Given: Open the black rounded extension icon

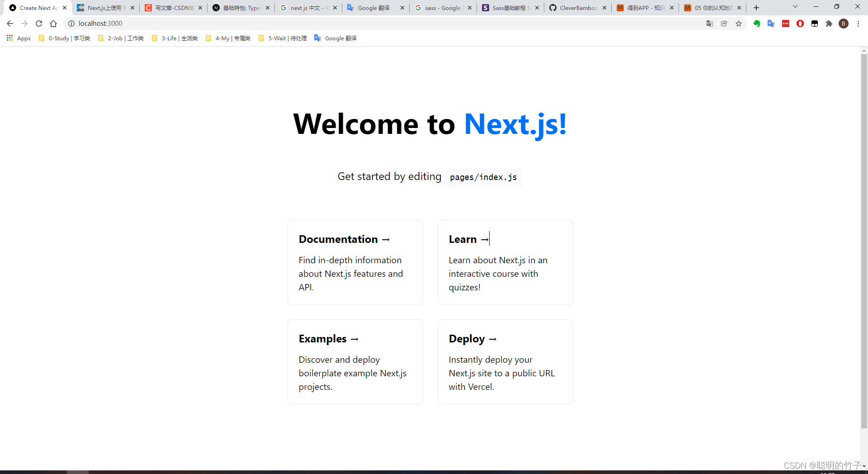Looking at the screenshot, I should tap(815, 24).
